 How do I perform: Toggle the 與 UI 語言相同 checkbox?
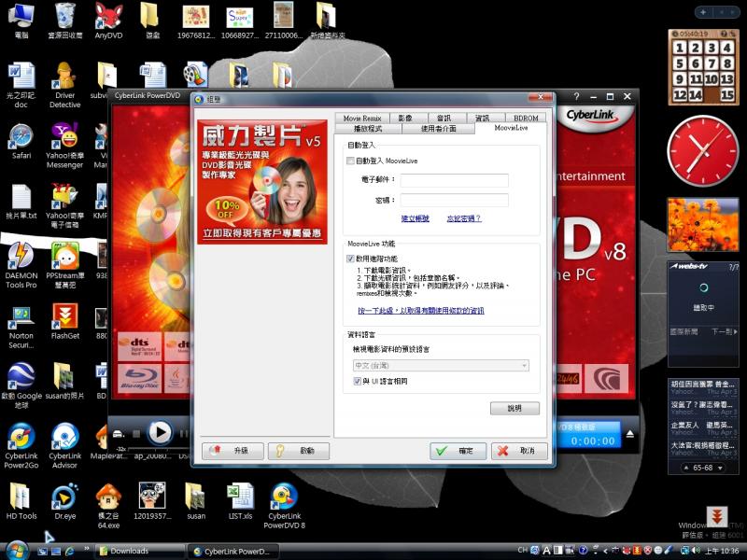click(358, 382)
